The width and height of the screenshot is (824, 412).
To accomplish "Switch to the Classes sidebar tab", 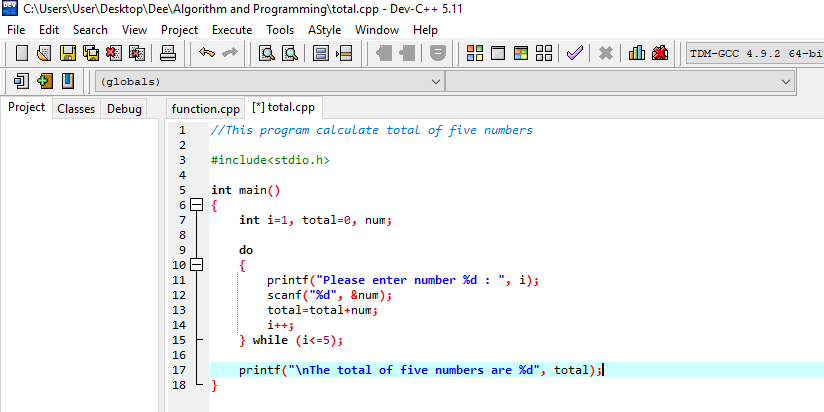I will coord(76,109).
